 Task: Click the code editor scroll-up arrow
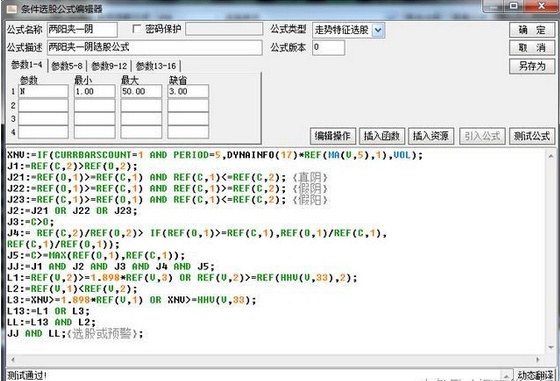[551, 156]
